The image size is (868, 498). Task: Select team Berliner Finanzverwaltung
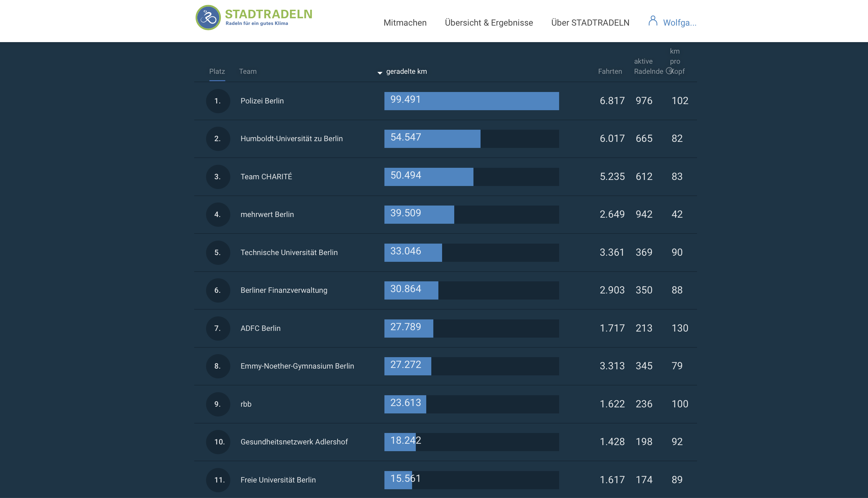[284, 290]
